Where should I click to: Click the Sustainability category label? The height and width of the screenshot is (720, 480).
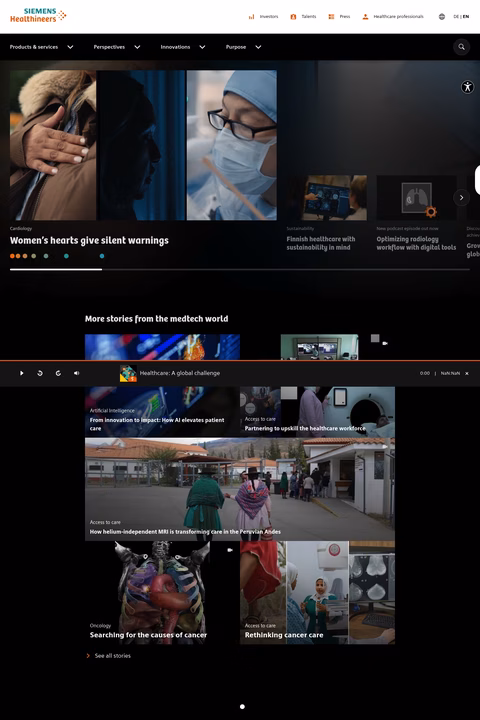click(300, 229)
